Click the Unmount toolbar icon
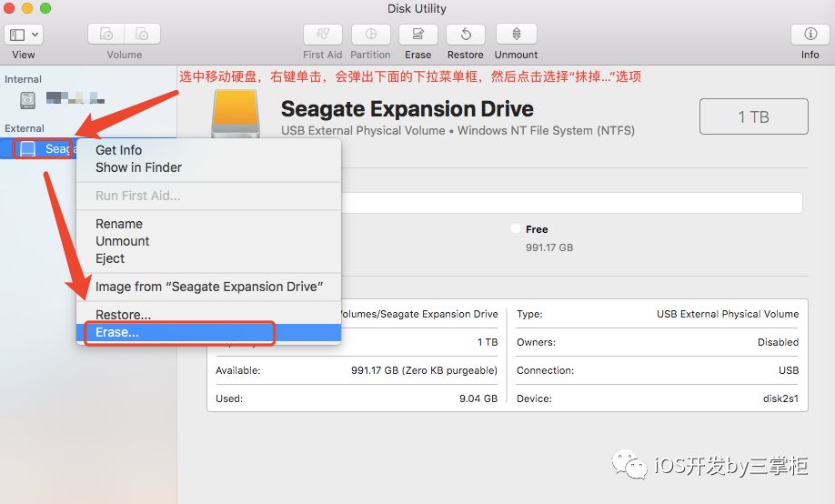 [516, 35]
